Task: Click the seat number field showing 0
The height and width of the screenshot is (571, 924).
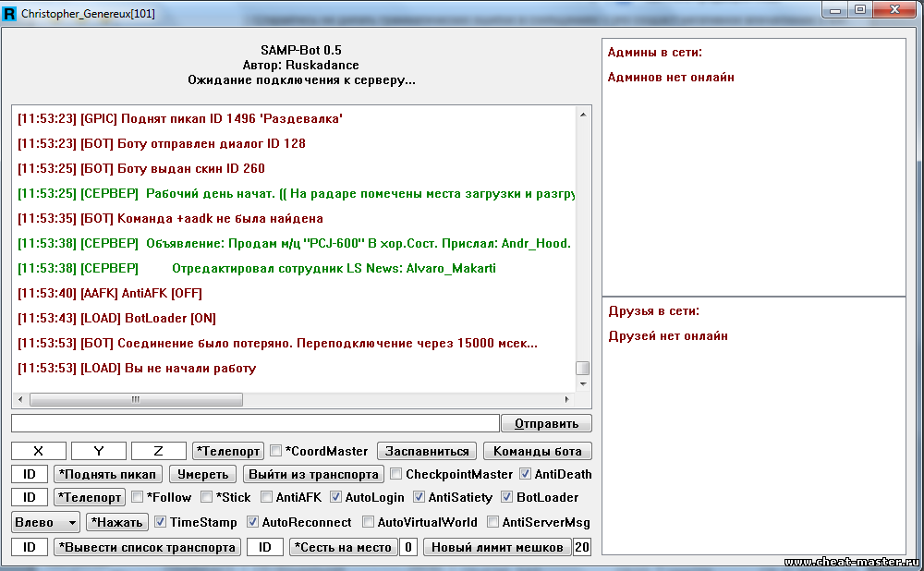Action: coord(408,547)
